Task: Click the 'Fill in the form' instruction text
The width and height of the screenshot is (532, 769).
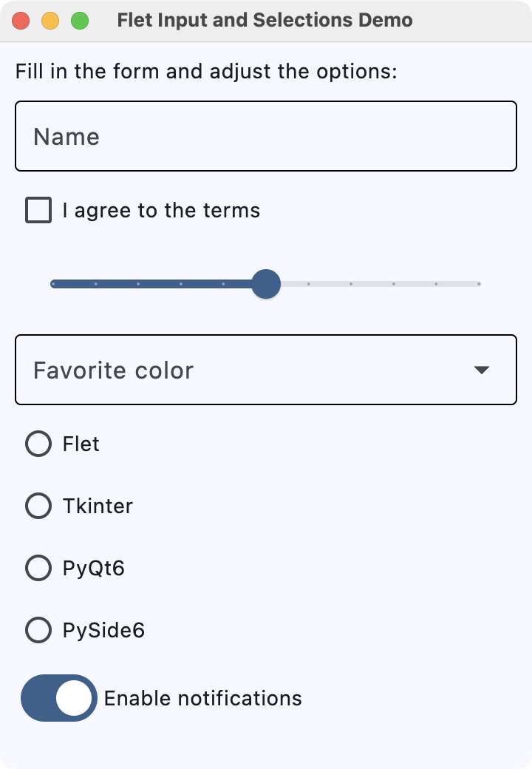Action: click(x=206, y=71)
